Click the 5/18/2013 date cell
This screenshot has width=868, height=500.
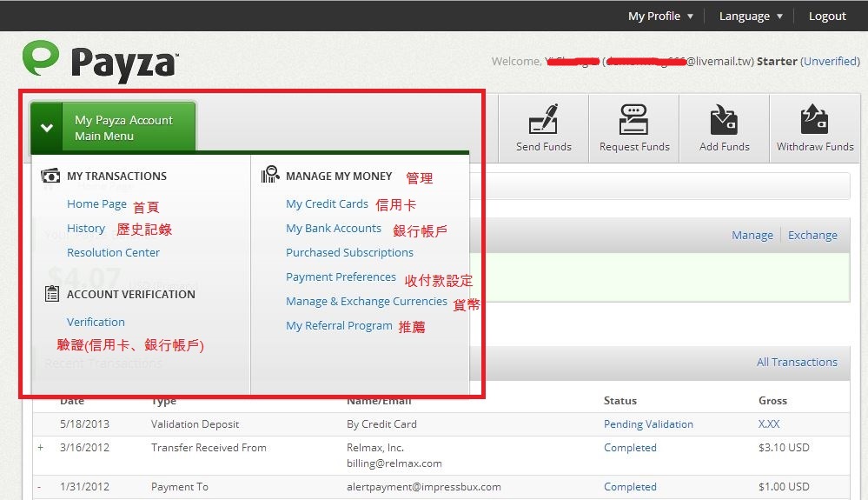pos(84,424)
